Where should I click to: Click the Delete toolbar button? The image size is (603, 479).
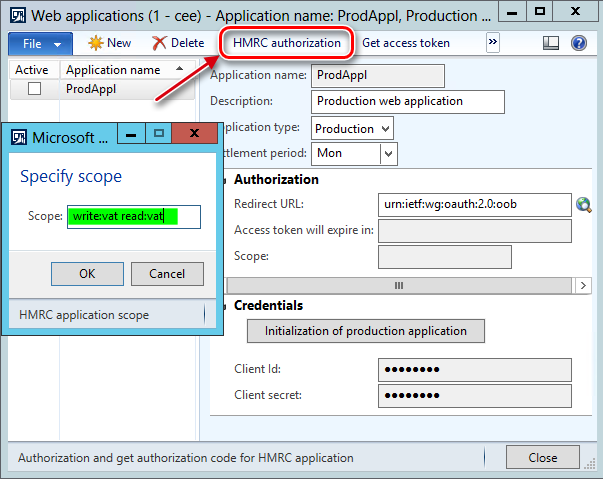178,43
